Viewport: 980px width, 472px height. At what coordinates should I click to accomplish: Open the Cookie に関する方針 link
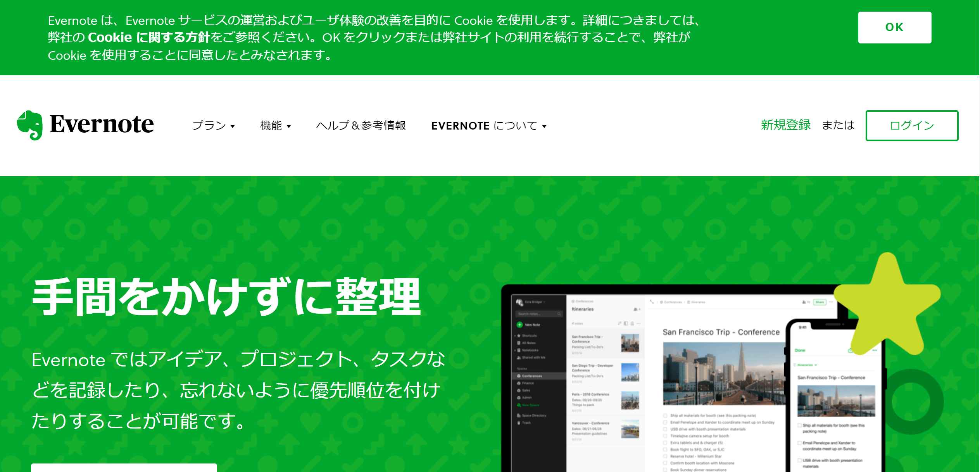pyautogui.click(x=149, y=38)
